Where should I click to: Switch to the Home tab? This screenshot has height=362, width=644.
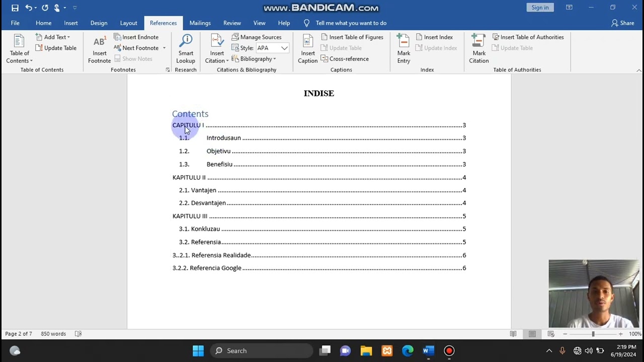tap(43, 23)
